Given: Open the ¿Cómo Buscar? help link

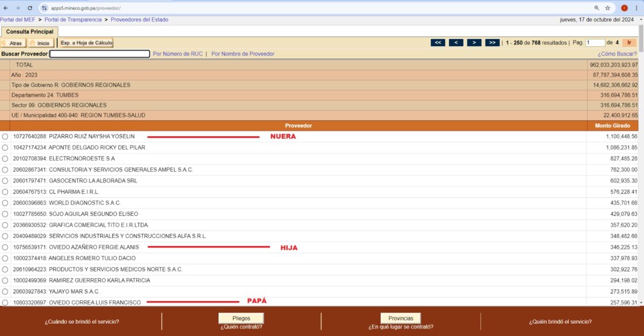Looking at the screenshot, I should coord(618,54).
